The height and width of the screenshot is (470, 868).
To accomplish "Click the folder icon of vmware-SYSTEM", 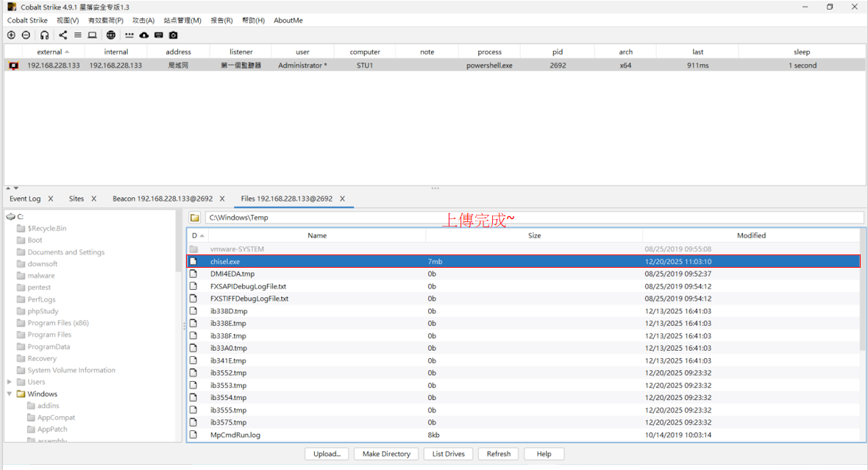I will point(193,249).
